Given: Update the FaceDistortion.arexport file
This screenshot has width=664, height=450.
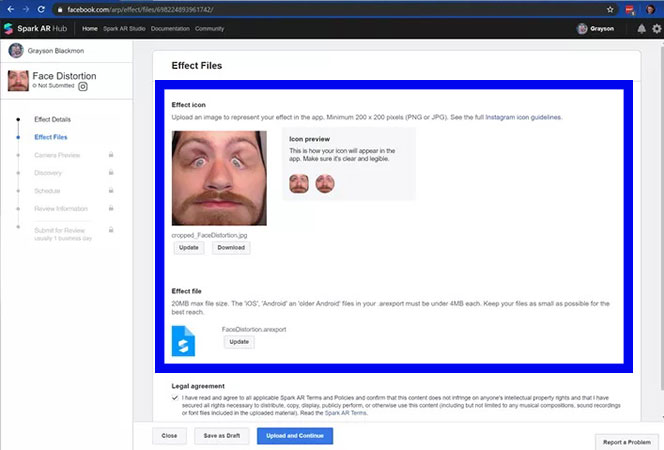Looking at the screenshot, I should coord(239,342).
